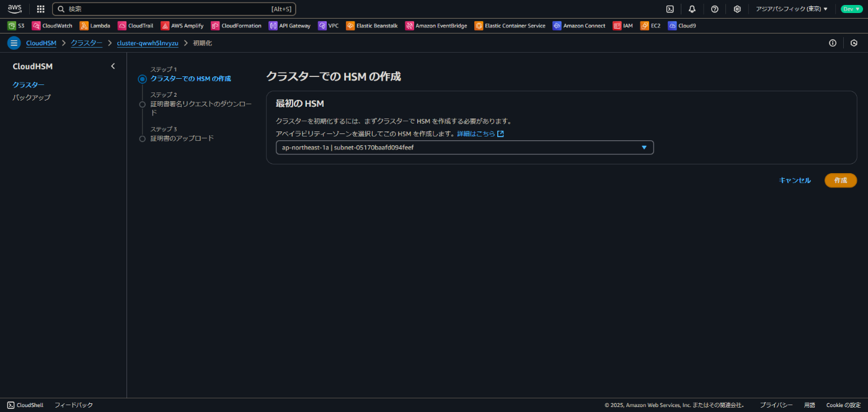Click フィードバック in footer
Viewport: 868px width, 412px height.
coord(74,405)
